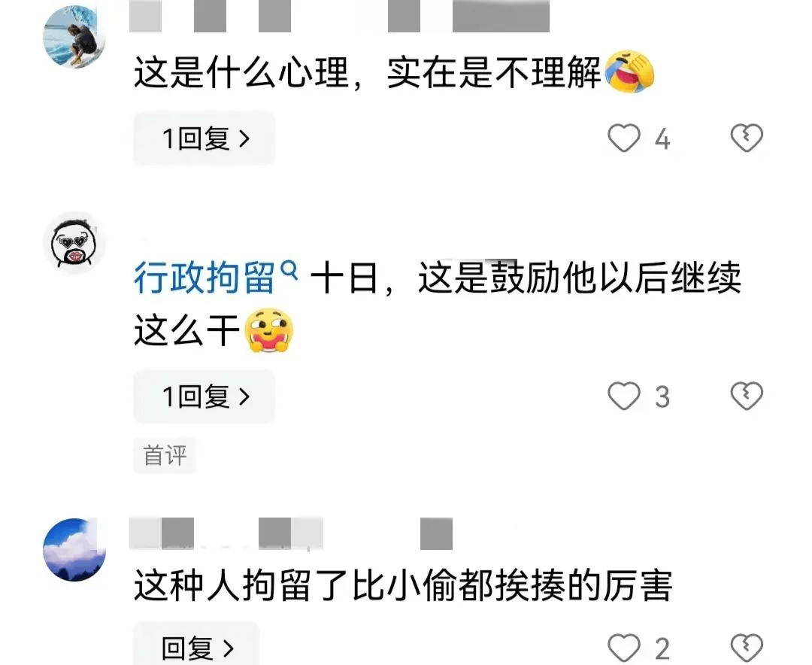Select comment text '这是什么心理，实在是不理解'

[367, 72]
